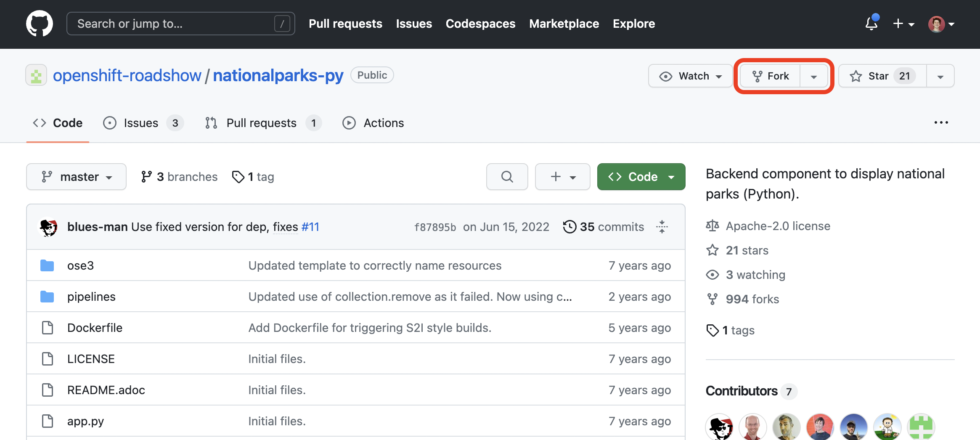Screen dimensions: 980x440
Task: Click the Dockerfile file icon
Action: pos(48,328)
